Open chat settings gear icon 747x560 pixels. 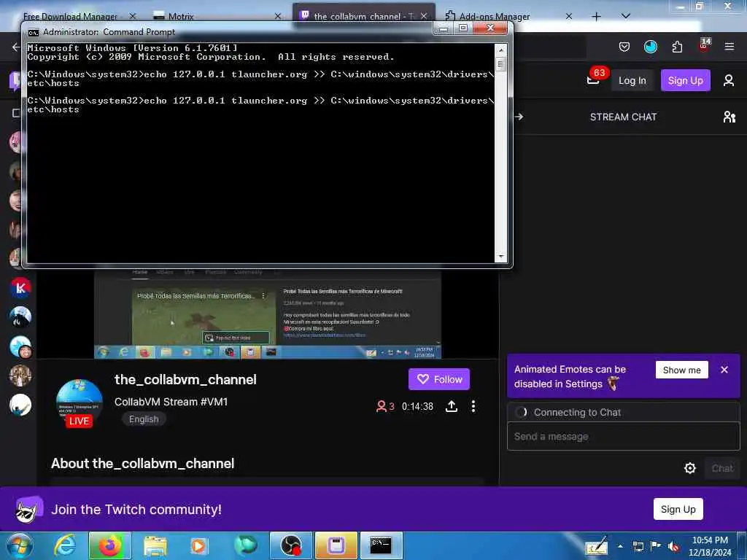tap(690, 468)
